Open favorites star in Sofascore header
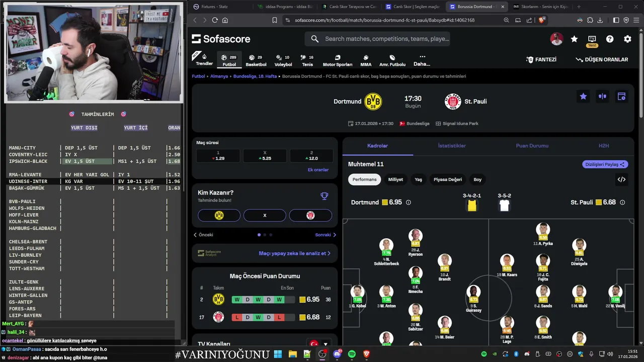644x362 pixels. tap(574, 39)
